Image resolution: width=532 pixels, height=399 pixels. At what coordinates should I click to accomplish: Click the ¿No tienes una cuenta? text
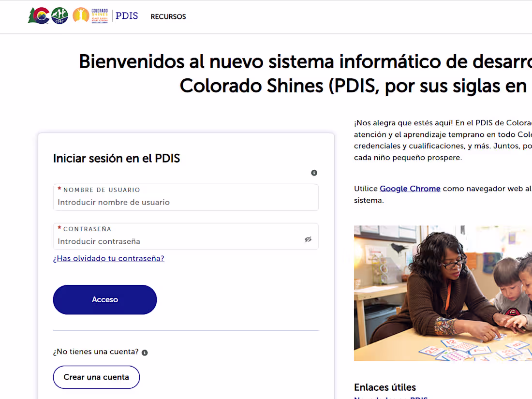96,352
